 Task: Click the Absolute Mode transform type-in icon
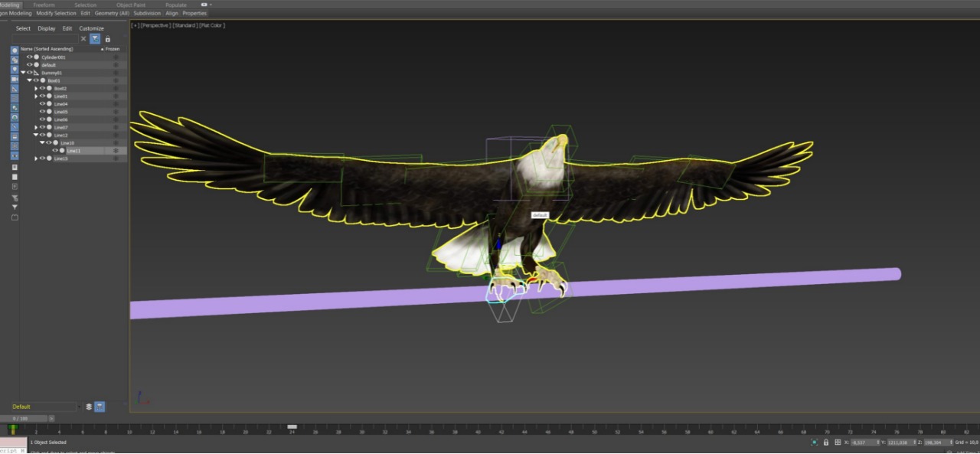tap(838, 443)
